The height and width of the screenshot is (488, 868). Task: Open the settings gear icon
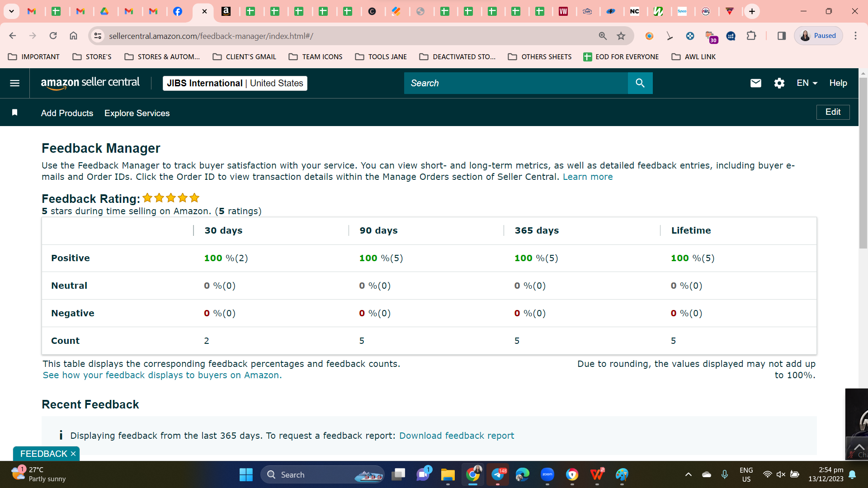[779, 83]
